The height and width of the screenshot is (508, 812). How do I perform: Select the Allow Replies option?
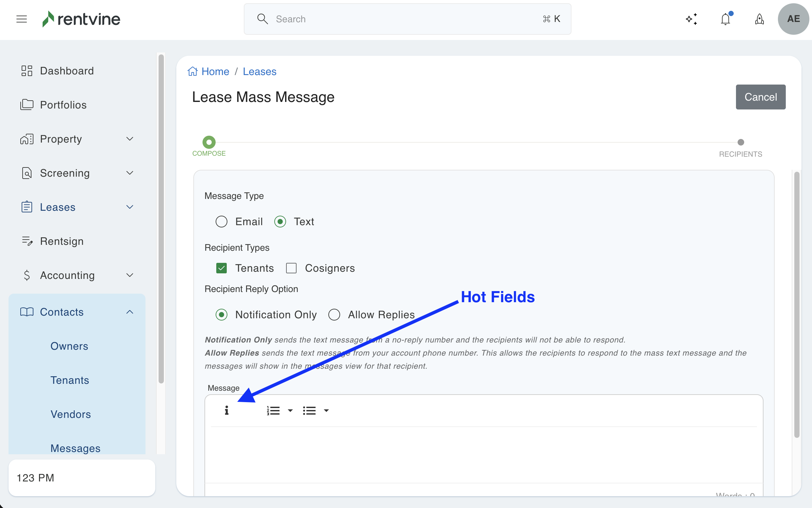(x=334, y=315)
